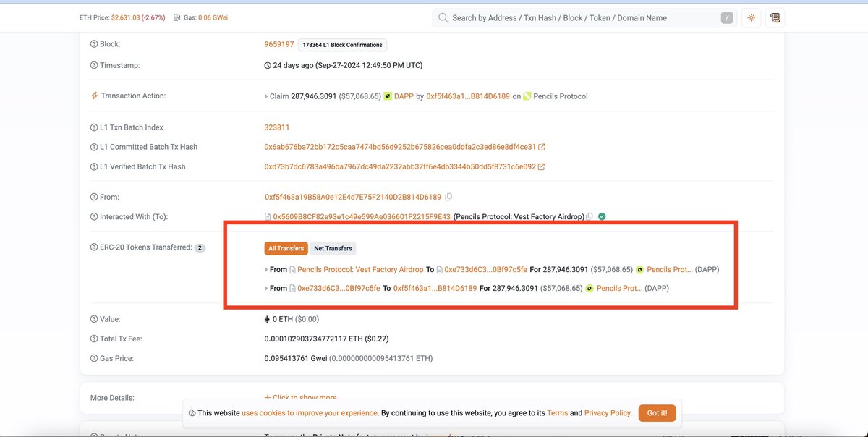The height and width of the screenshot is (437, 868).
Task: Click the help icon beside Timestamp label
Action: 94,65
